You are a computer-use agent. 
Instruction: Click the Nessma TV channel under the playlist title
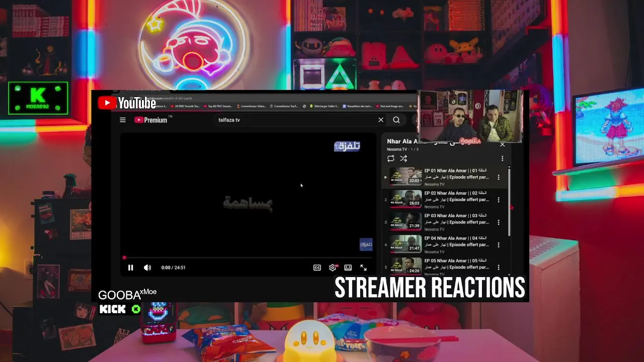[x=396, y=149]
